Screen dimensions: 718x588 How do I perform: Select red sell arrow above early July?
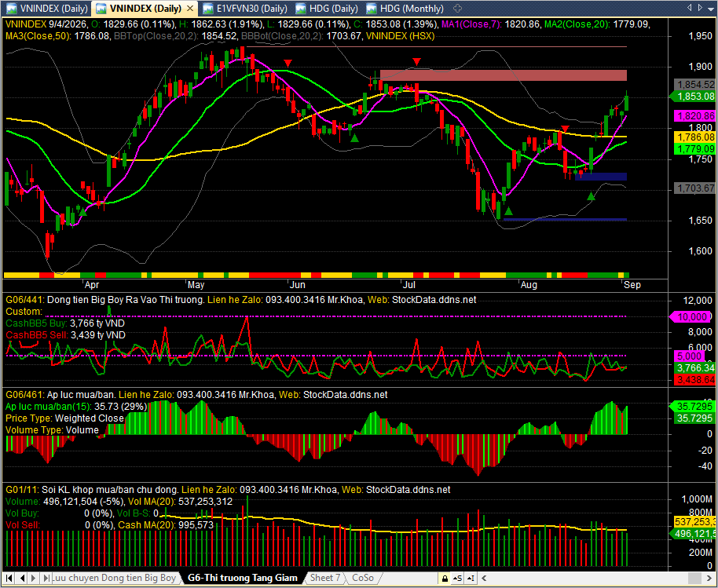point(416,61)
